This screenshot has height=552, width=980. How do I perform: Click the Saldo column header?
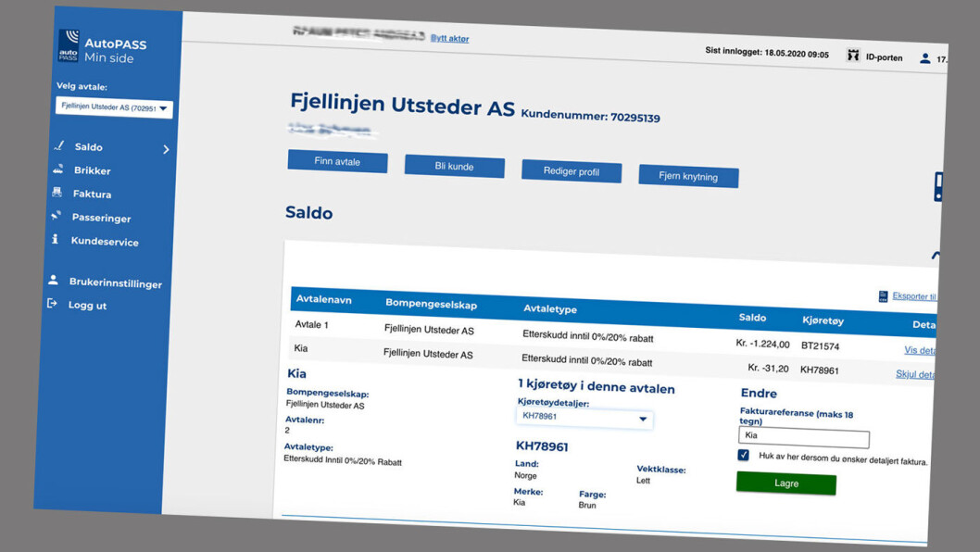click(x=752, y=318)
